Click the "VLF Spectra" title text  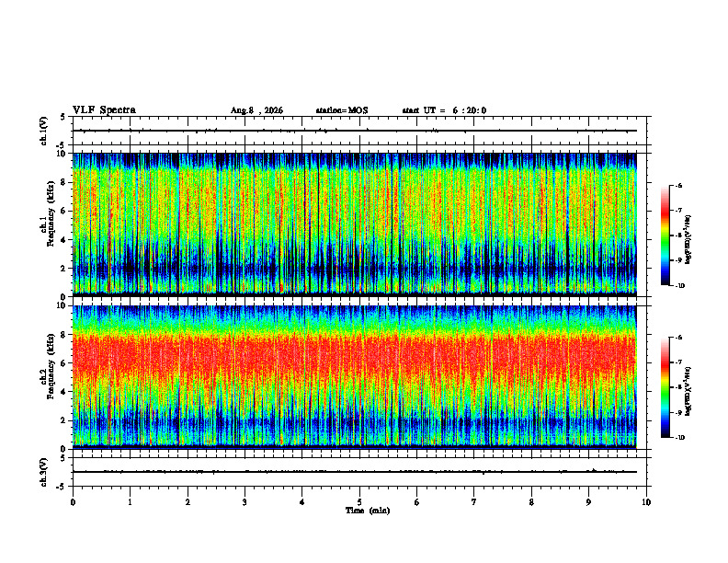click(x=104, y=110)
